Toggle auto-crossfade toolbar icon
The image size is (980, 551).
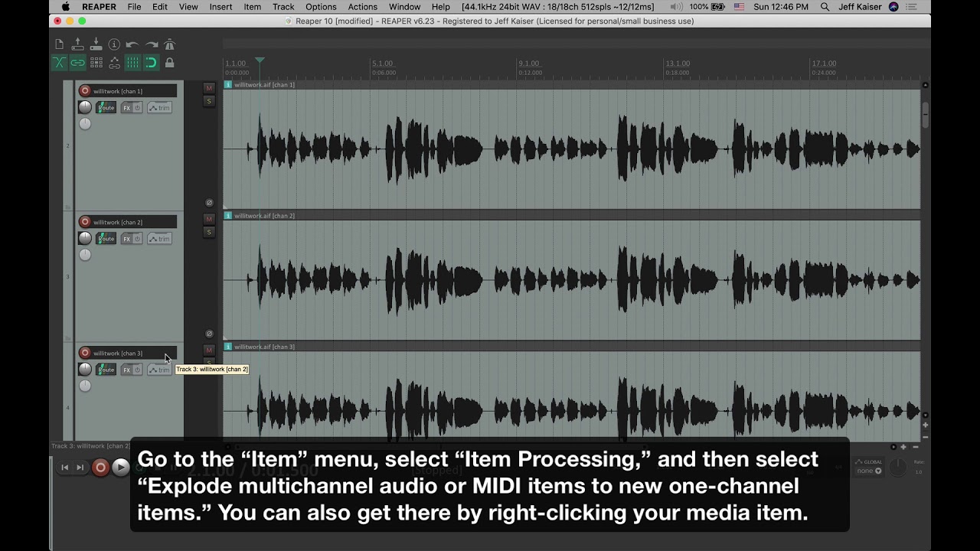(60, 63)
